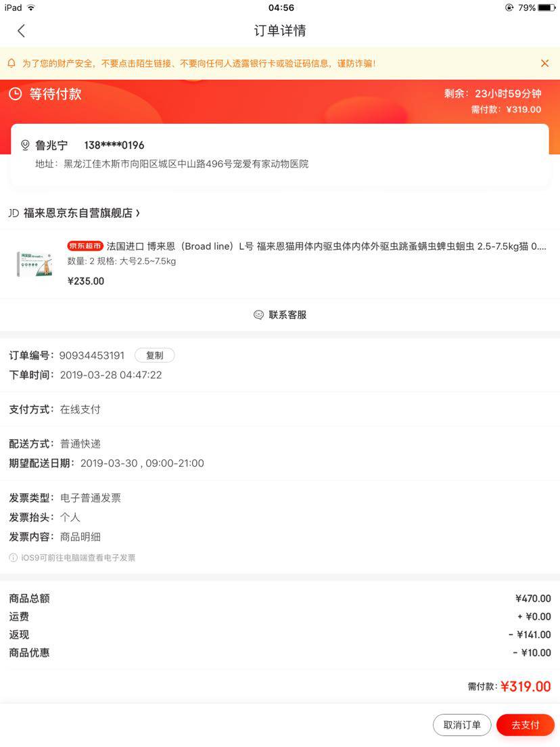Tap the delivery address line 黑龙江佳木斯市
Image resolution: width=560 pixels, height=747 pixels.
(x=186, y=164)
